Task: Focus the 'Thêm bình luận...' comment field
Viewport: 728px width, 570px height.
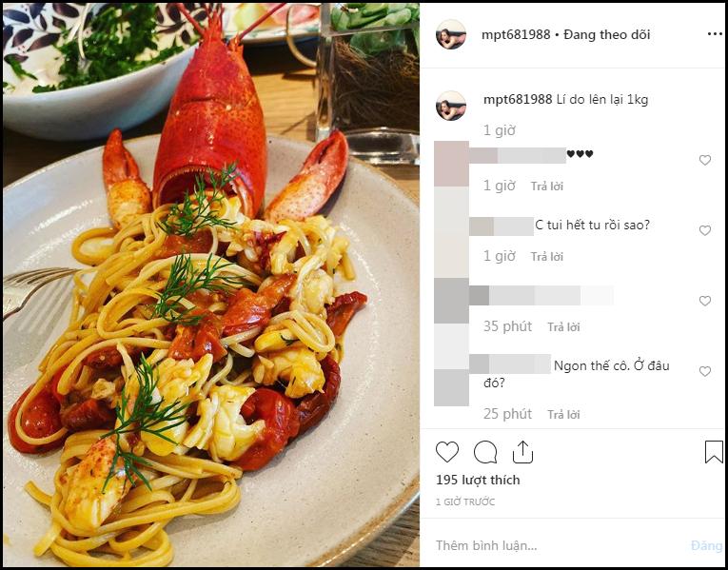Action: pos(555,545)
